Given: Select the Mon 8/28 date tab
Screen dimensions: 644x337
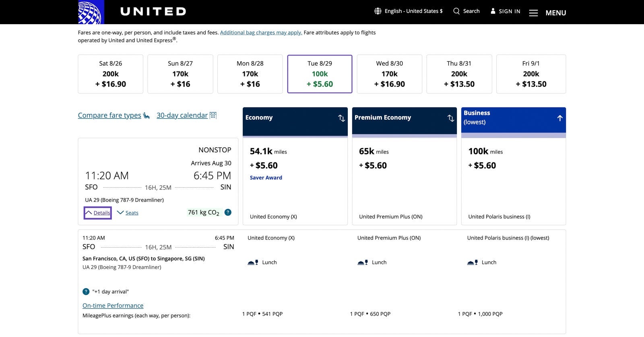Looking at the screenshot, I should (250, 74).
